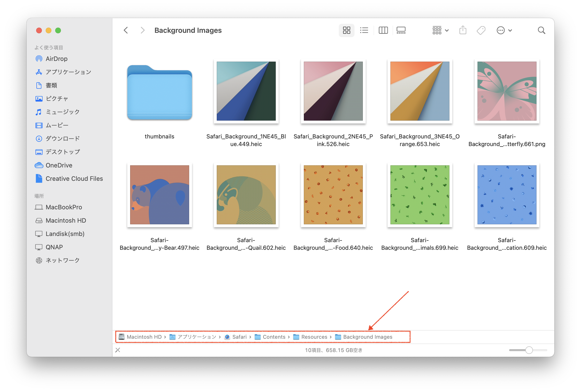The width and height of the screenshot is (581, 392).
Task: Go back with the left chevron
Action: point(126,30)
